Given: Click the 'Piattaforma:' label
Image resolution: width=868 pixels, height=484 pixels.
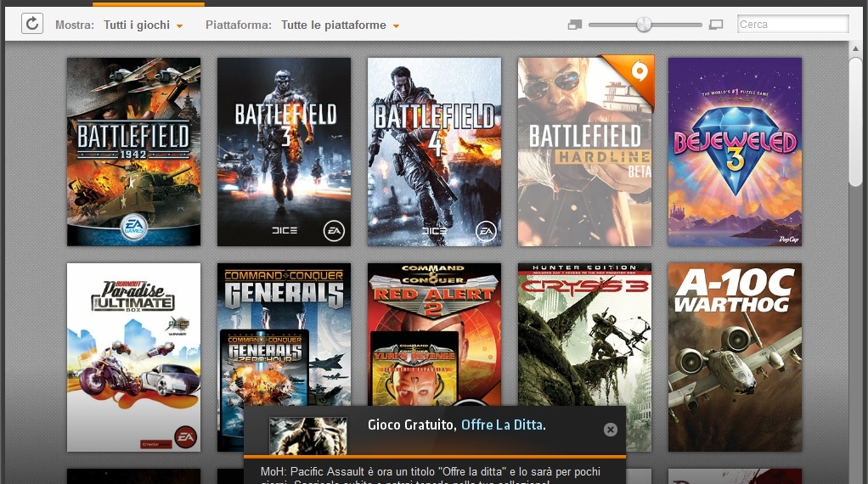Looking at the screenshot, I should [239, 25].
